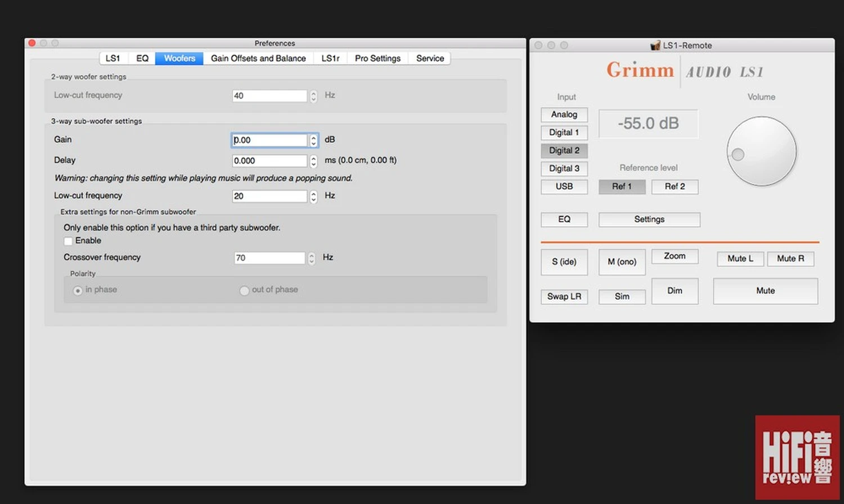Viewport: 844px width, 504px height.
Task: Enable the third party subwoofer checkbox
Action: tap(69, 241)
